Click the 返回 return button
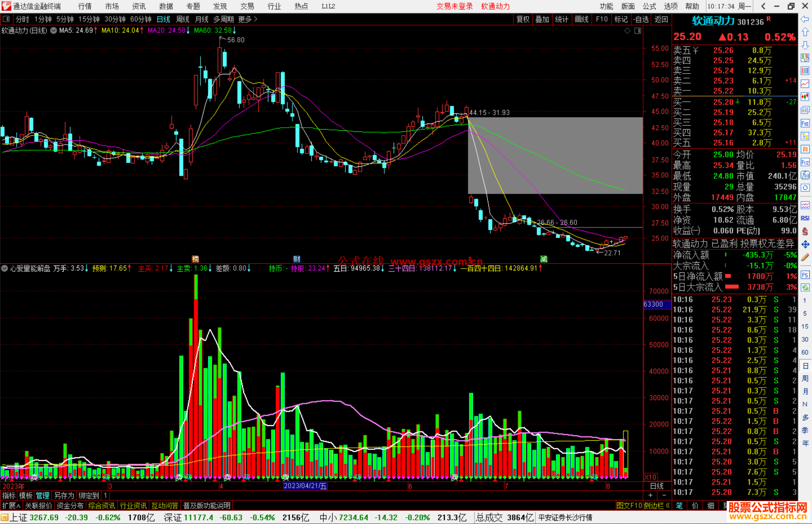Viewport: 812px width, 524px height. click(x=661, y=19)
